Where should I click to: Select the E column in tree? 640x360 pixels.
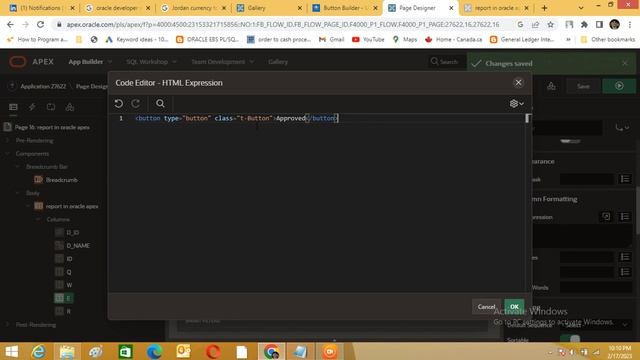pos(68,298)
